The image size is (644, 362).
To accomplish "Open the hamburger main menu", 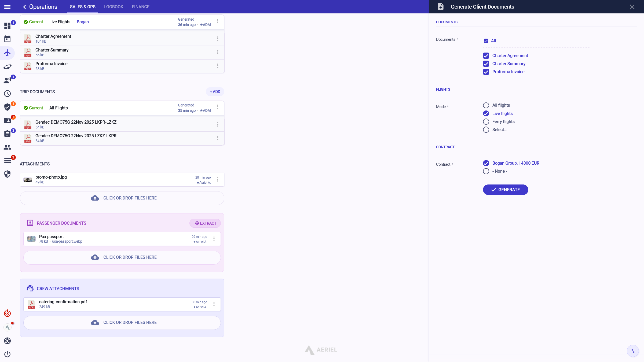I will tap(8, 7).
